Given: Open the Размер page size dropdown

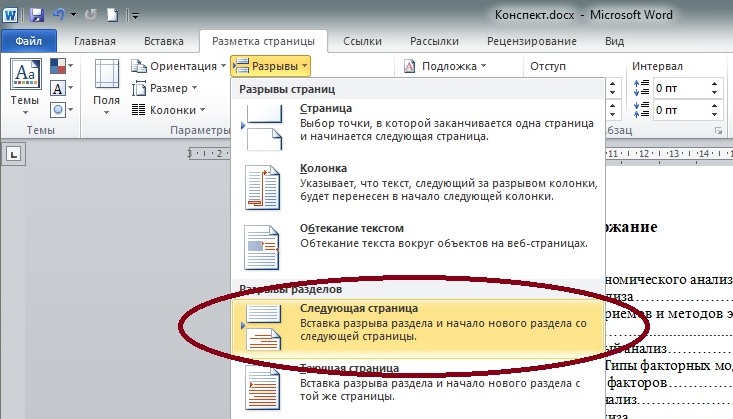Looking at the screenshot, I should 165,88.
